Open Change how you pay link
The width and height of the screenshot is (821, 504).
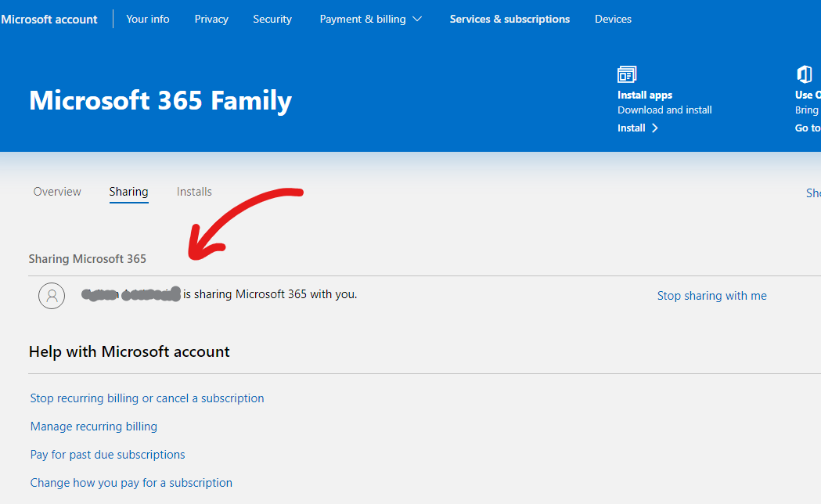pyautogui.click(x=131, y=483)
